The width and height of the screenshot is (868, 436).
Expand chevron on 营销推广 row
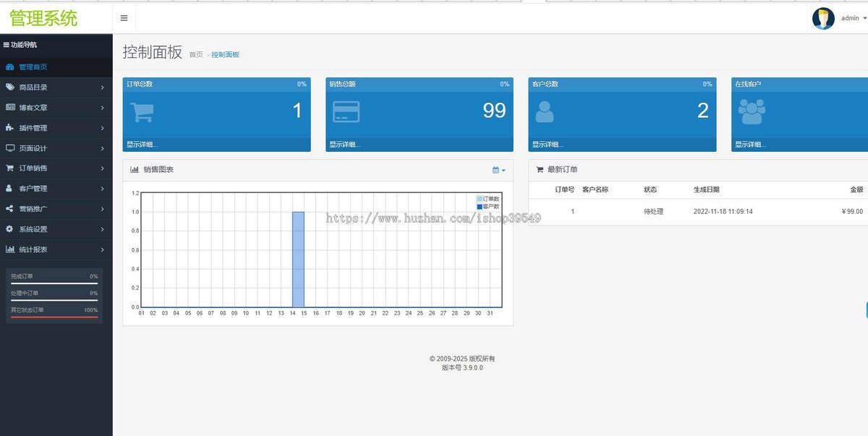tap(102, 209)
